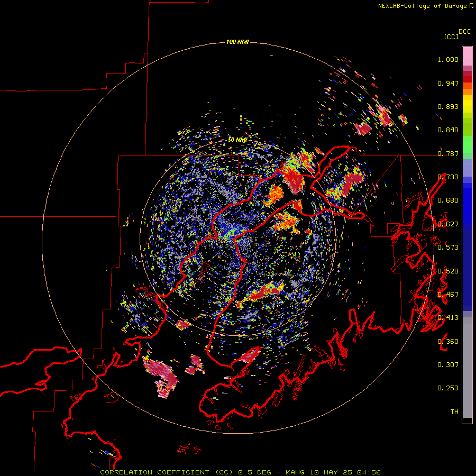This screenshot has height=476, width=476.
Task: Click the 0.253 scale value
Action: (448, 388)
